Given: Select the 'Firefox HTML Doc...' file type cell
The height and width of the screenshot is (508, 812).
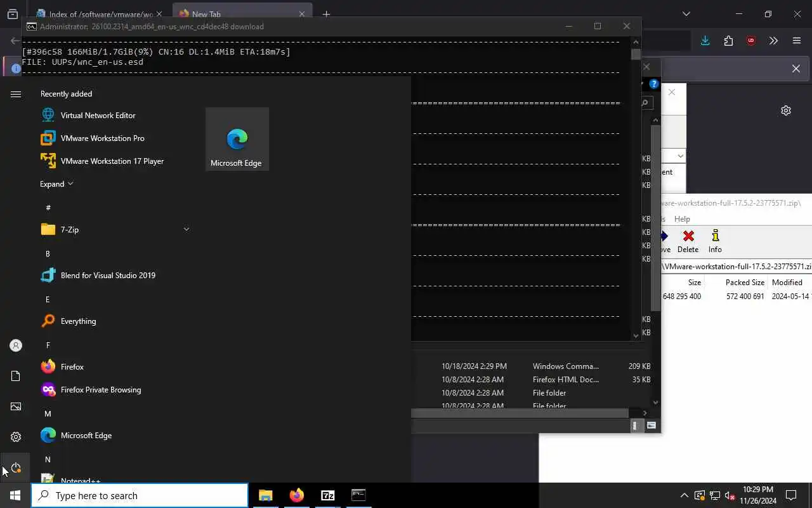Looking at the screenshot, I should click(x=566, y=380).
